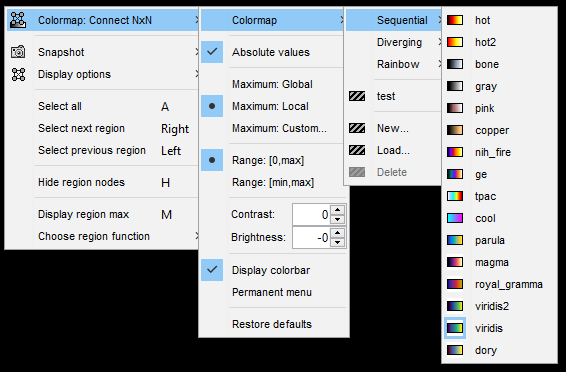Increase the Contrast value

(x=338, y=210)
